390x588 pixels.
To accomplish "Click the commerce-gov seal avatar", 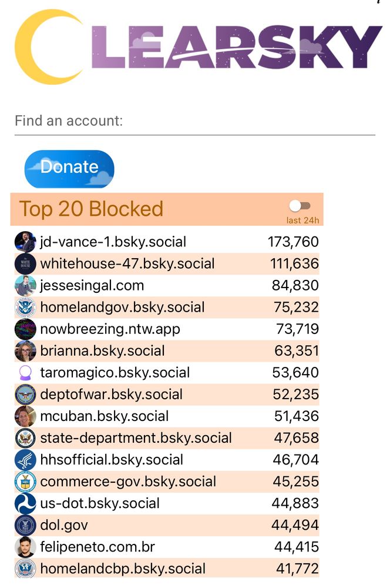I will click(25, 482).
